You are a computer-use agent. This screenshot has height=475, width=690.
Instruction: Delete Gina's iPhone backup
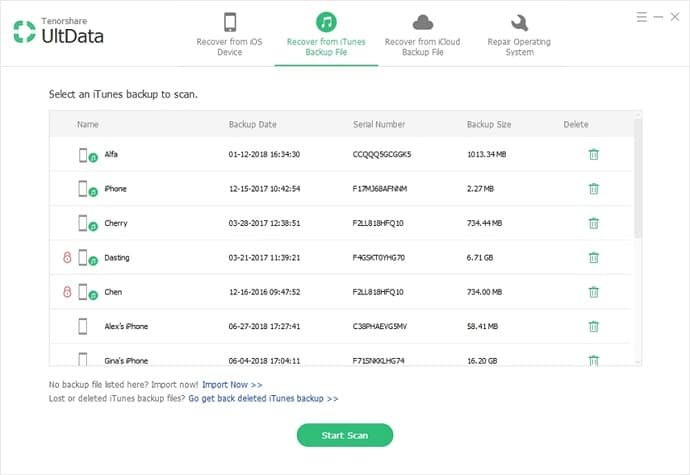pyautogui.click(x=594, y=361)
